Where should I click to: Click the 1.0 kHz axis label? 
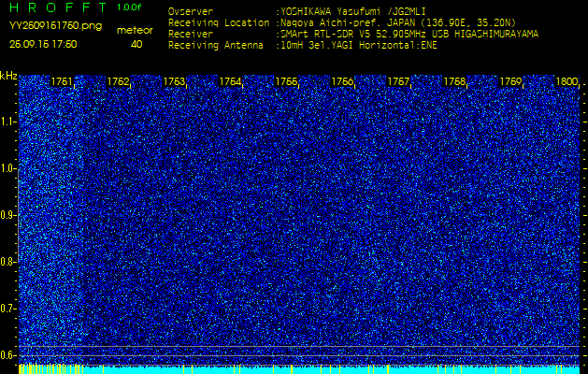point(7,169)
